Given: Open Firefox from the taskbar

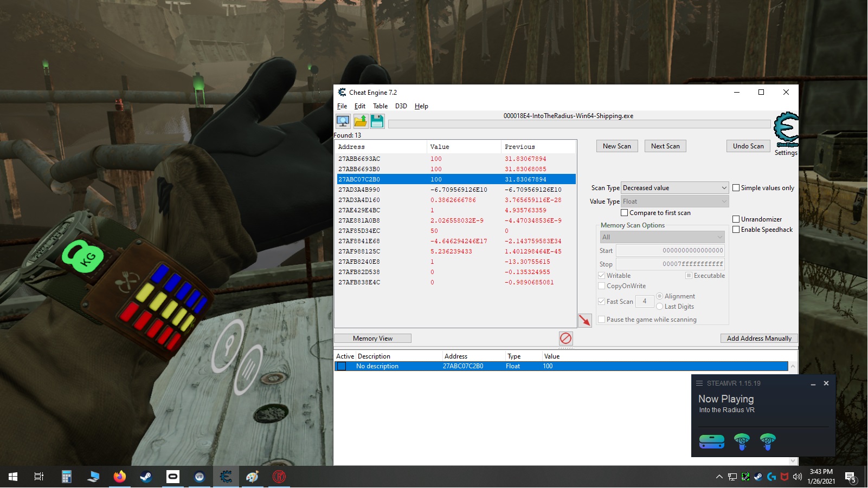Looking at the screenshot, I should click(x=119, y=477).
